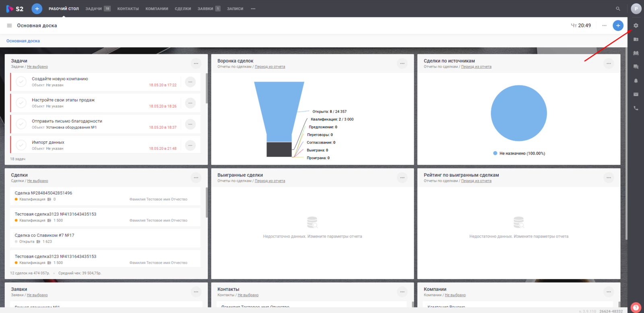Mark task 'Создайте новую компанию' as complete
Viewport: 644px width, 313px height.
pyautogui.click(x=21, y=82)
